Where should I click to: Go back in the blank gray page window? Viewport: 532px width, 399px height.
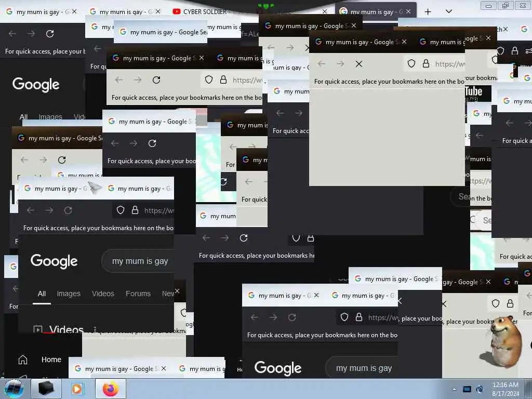pyautogui.click(x=322, y=64)
